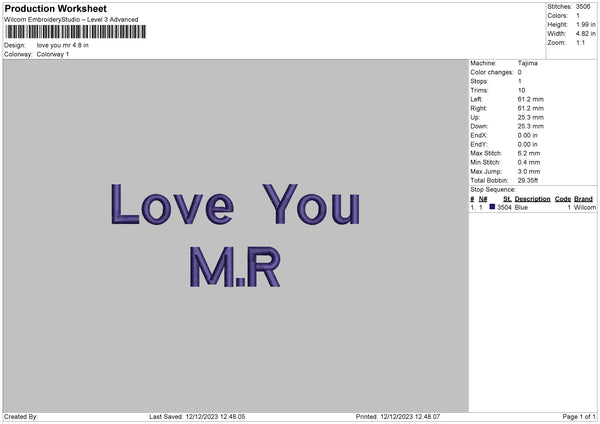The image size is (600, 424).
Task: Click the Colors count value
Action: click(x=578, y=16)
